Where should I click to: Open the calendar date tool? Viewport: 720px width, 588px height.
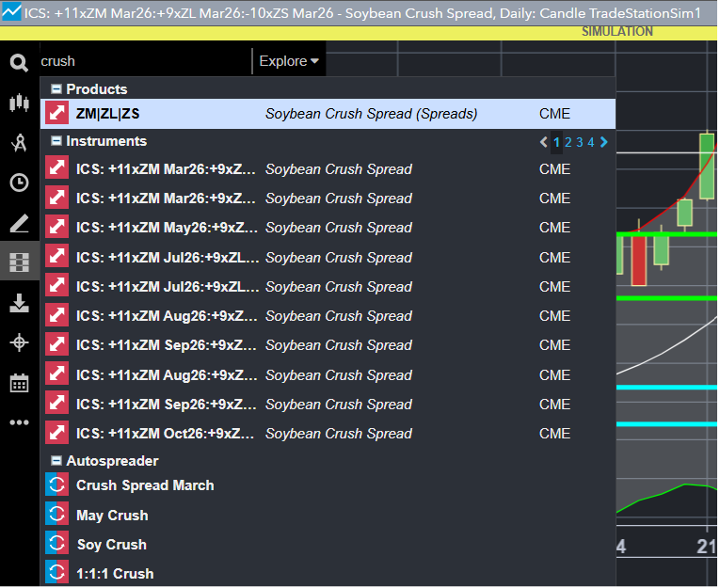point(19,383)
